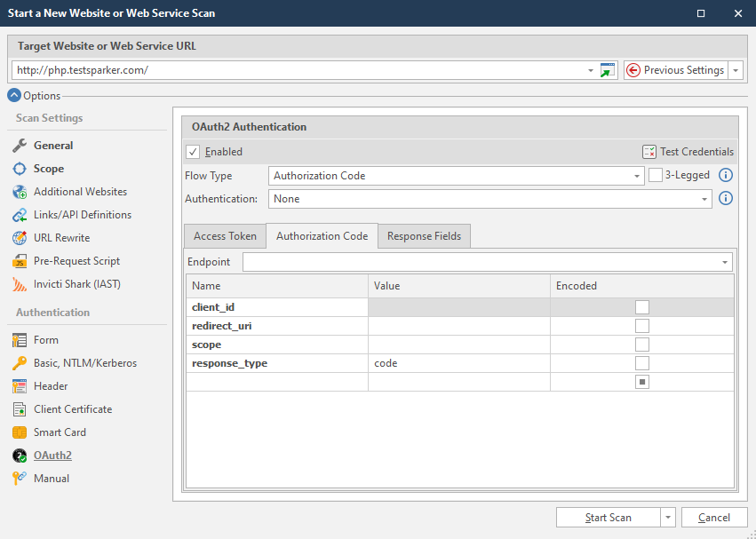Click the Test Credentials icon
The height and width of the screenshot is (539, 756).
click(x=649, y=152)
